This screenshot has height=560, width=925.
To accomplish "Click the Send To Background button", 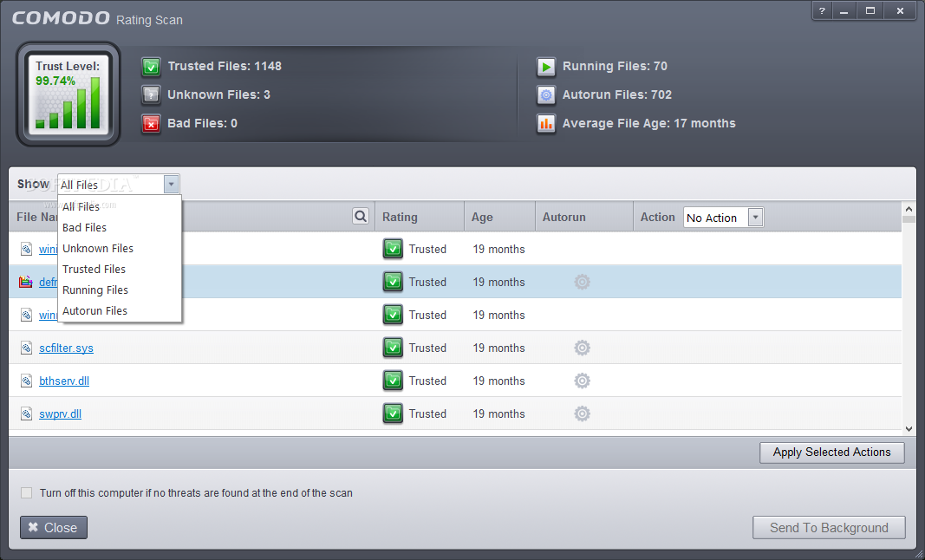I will [828, 528].
